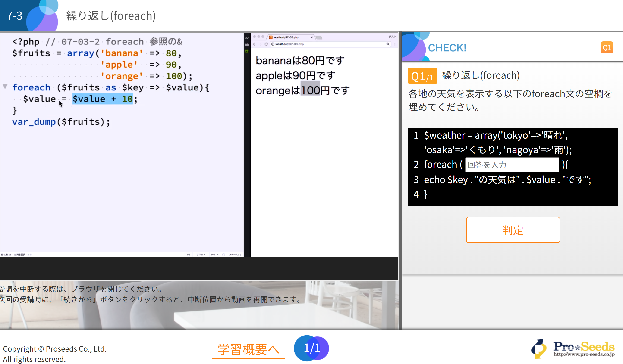The width and height of the screenshot is (623, 364).
Task: Click the linting status circle indicator
Action: (x=223, y=255)
